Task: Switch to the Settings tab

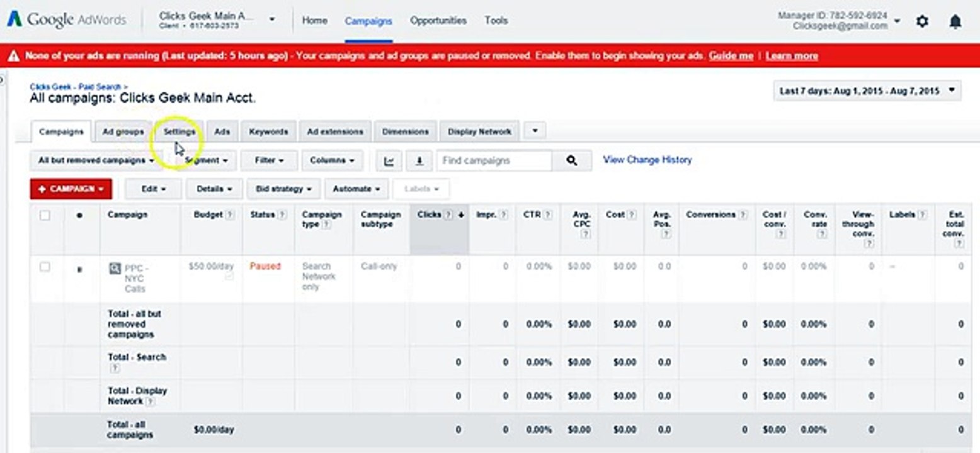Action: coord(179,131)
